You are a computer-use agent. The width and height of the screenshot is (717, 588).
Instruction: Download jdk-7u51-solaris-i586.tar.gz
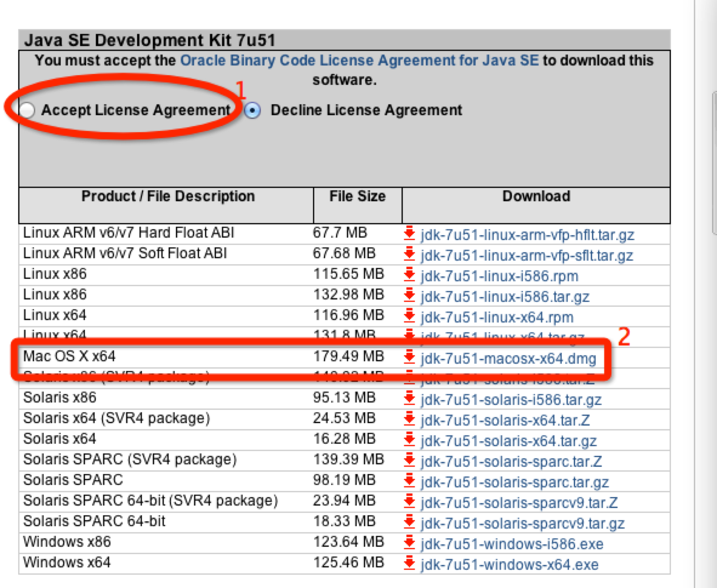[511, 399]
